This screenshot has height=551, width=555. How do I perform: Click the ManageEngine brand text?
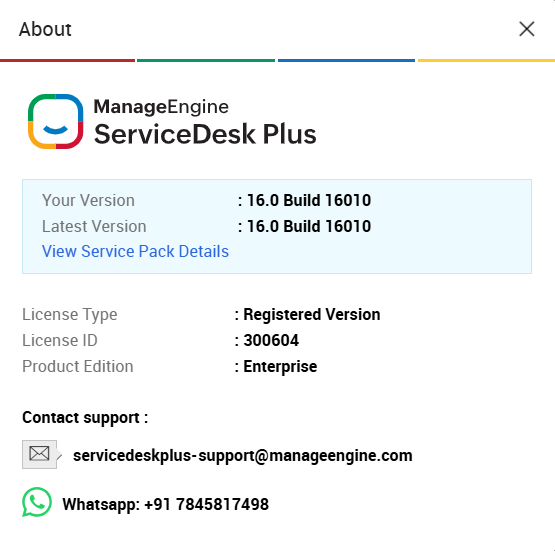(x=161, y=107)
